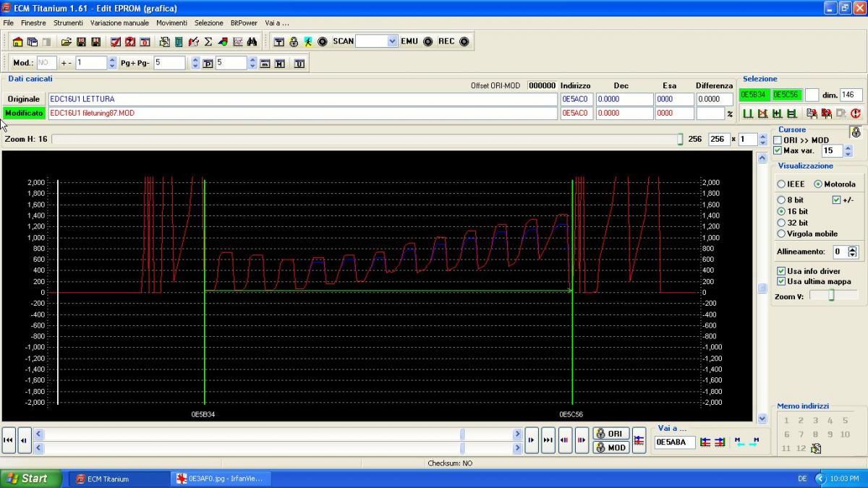The height and width of the screenshot is (488, 868).
Task: Click the red circular reset icon in Selezione
Action: pyautogui.click(x=856, y=114)
